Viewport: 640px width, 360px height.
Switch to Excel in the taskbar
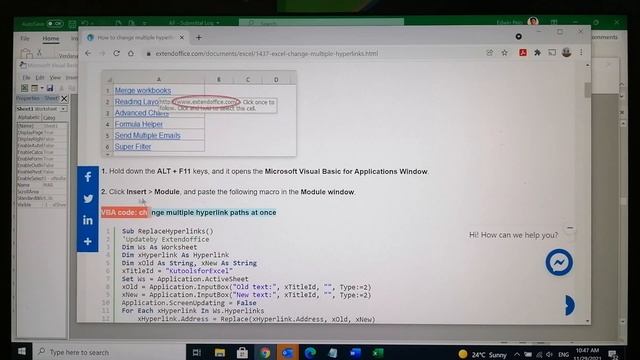click(378, 352)
